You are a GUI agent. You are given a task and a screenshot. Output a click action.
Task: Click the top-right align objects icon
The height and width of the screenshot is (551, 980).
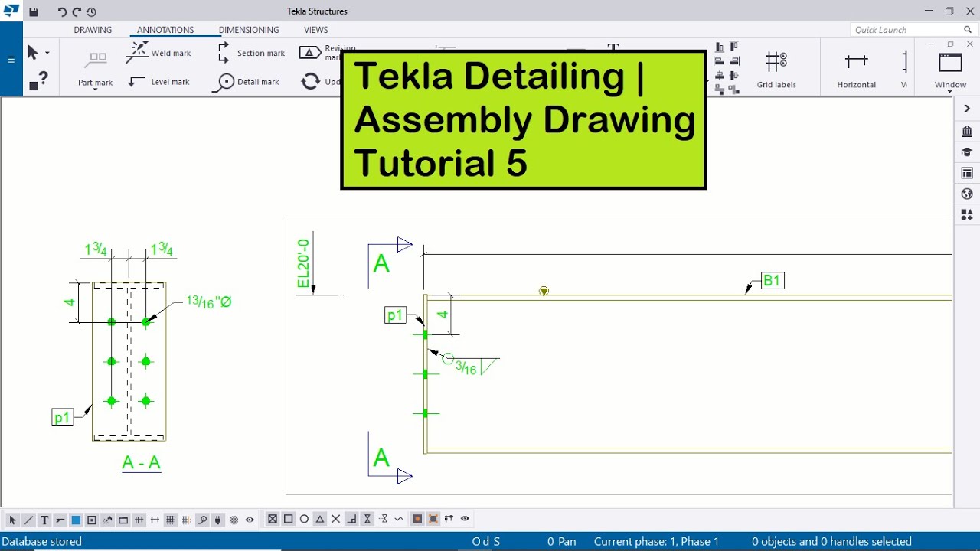coord(734,47)
